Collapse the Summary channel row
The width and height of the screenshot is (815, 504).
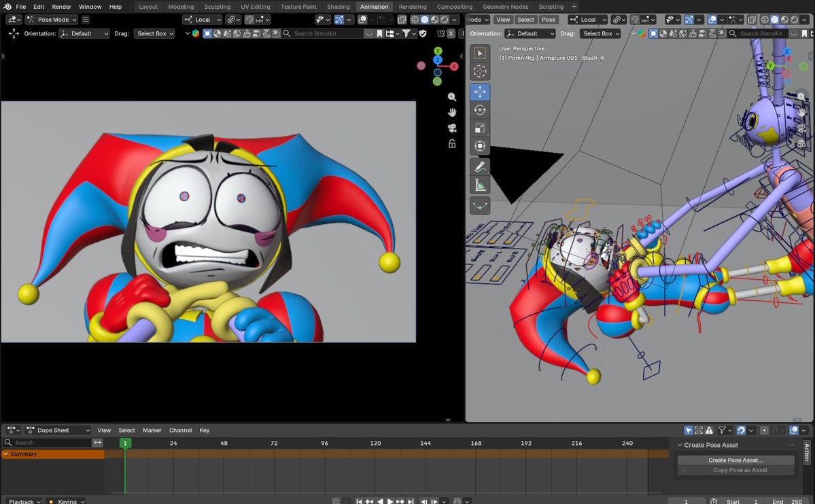5,454
